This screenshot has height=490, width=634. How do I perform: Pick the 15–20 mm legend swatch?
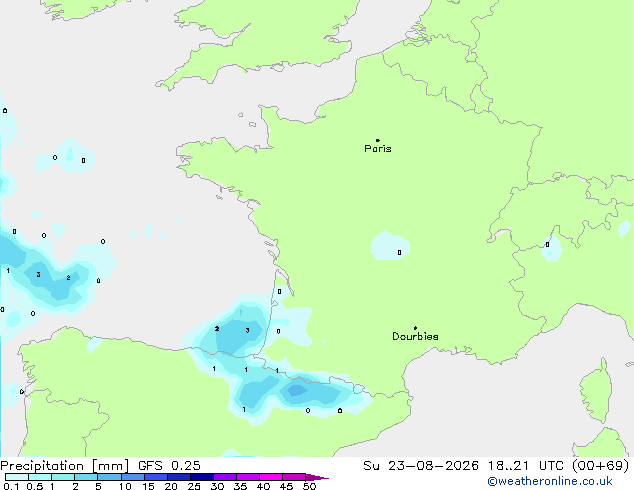[156, 477]
